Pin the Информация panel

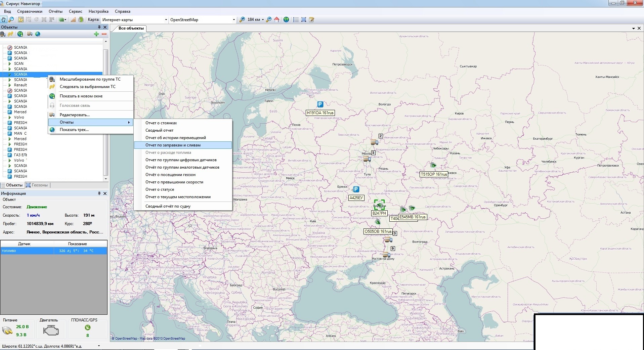pos(99,193)
